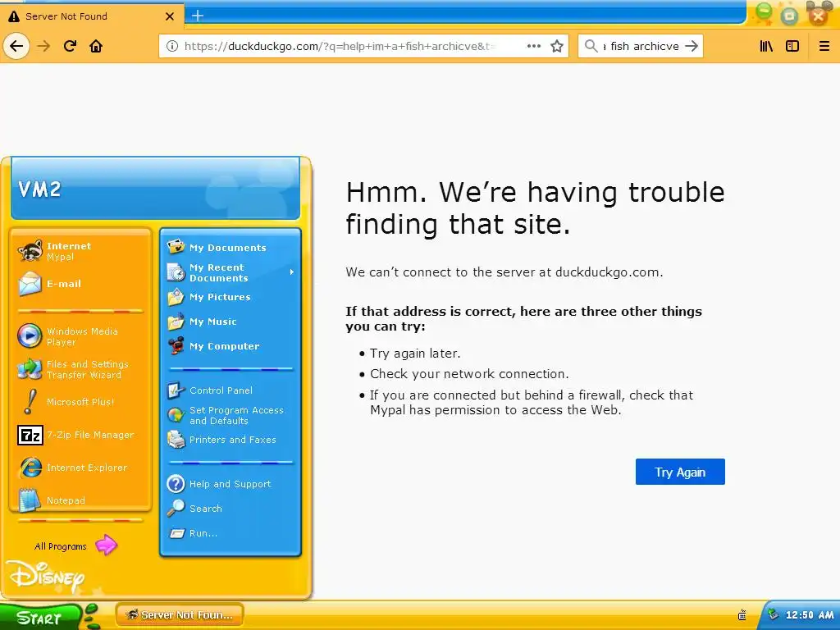This screenshot has height=630, width=840.
Task: Launch Mypal Internet from Start menu
Action: (x=80, y=251)
